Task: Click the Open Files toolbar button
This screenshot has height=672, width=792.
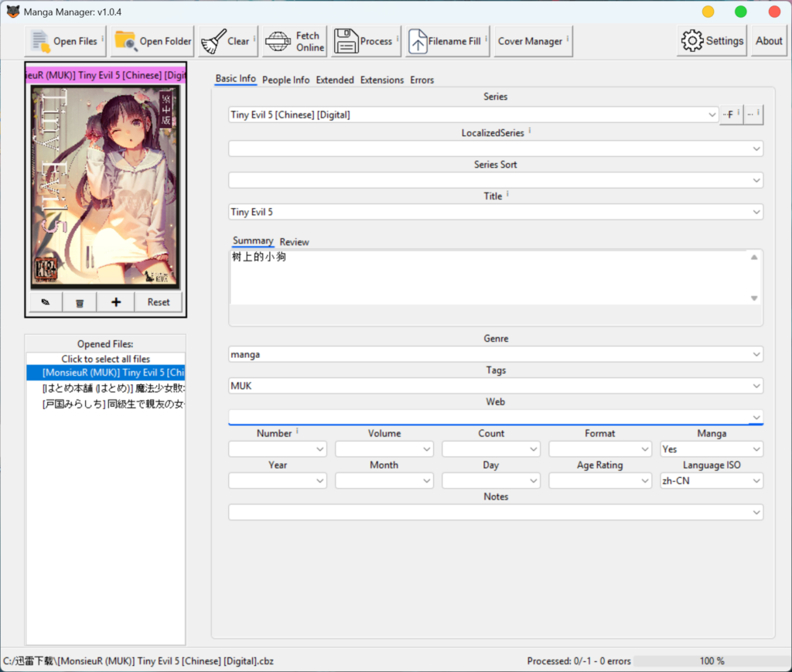Action: click(66, 41)
